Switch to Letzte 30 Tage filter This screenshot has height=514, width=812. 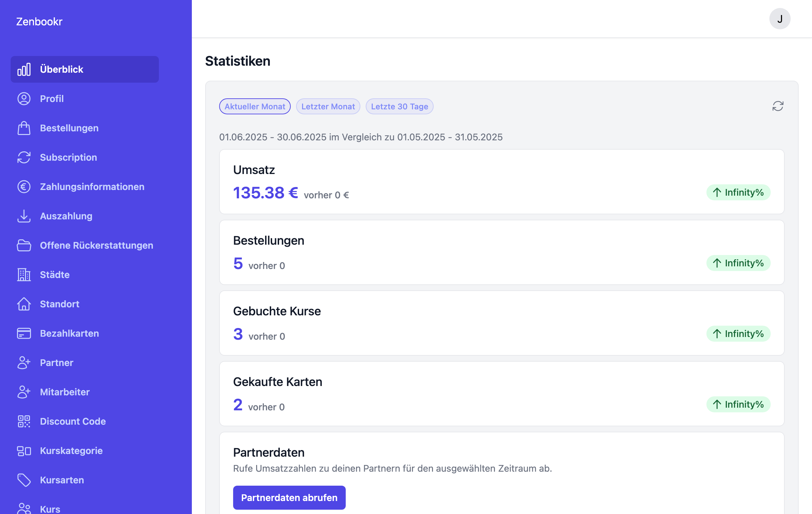point(400,106)
